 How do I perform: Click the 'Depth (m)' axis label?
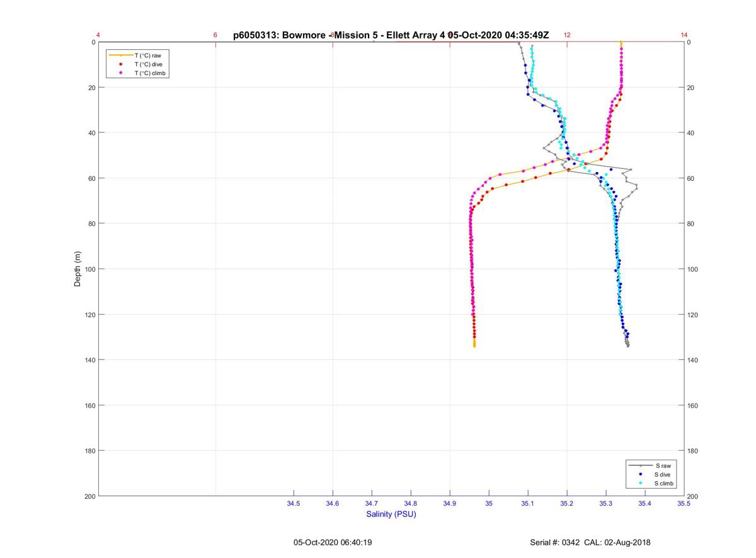77,269
